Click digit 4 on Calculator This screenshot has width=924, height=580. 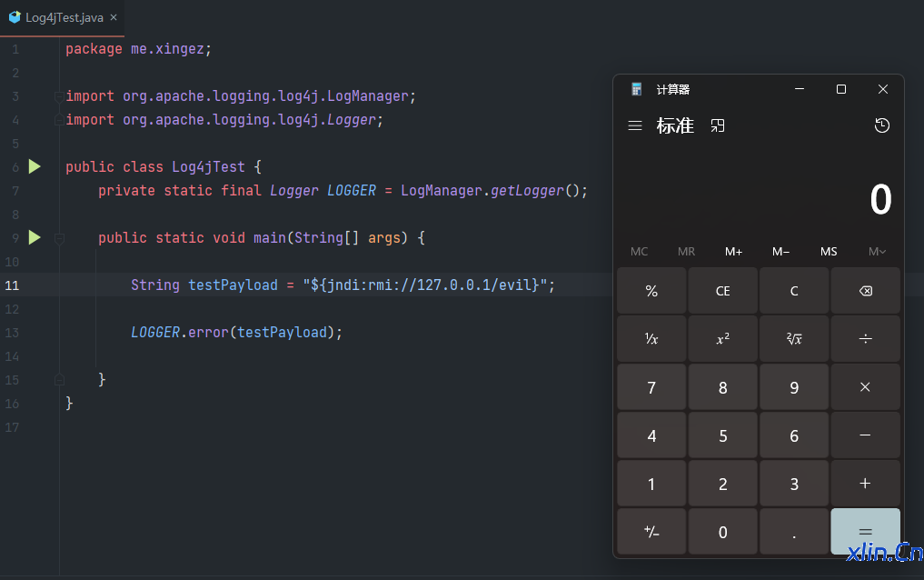[651, 435]
